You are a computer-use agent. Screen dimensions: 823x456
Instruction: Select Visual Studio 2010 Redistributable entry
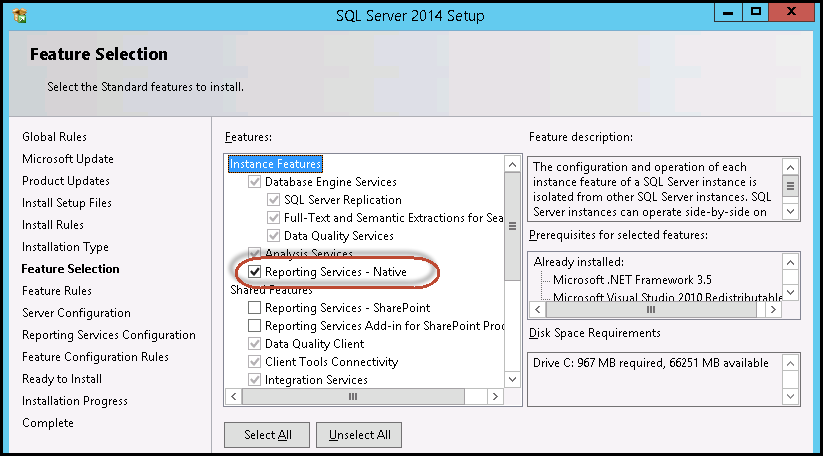(668, 297)
